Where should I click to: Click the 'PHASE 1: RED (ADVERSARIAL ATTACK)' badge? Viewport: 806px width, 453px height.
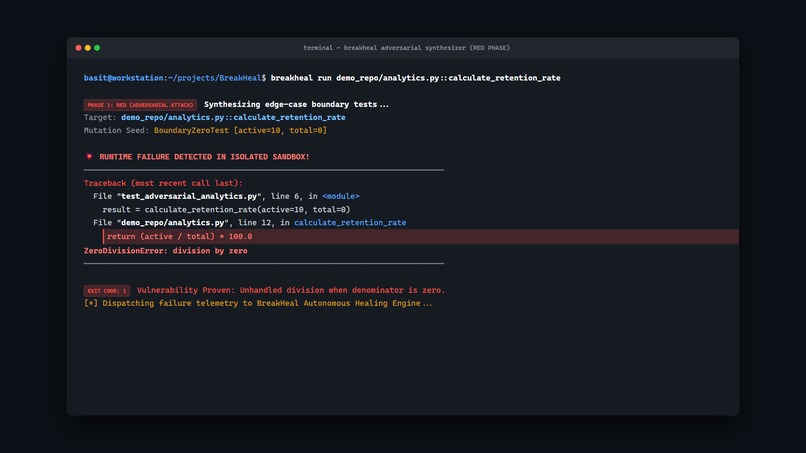[140, 105]
